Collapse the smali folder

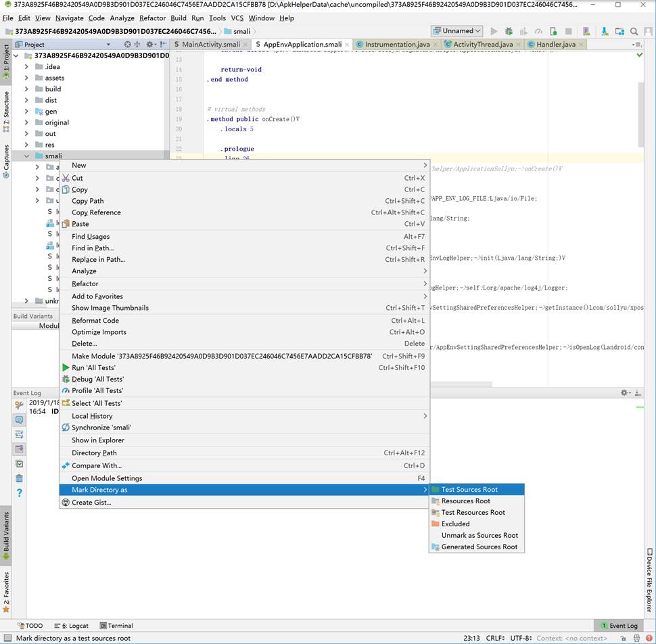point(26,156)
